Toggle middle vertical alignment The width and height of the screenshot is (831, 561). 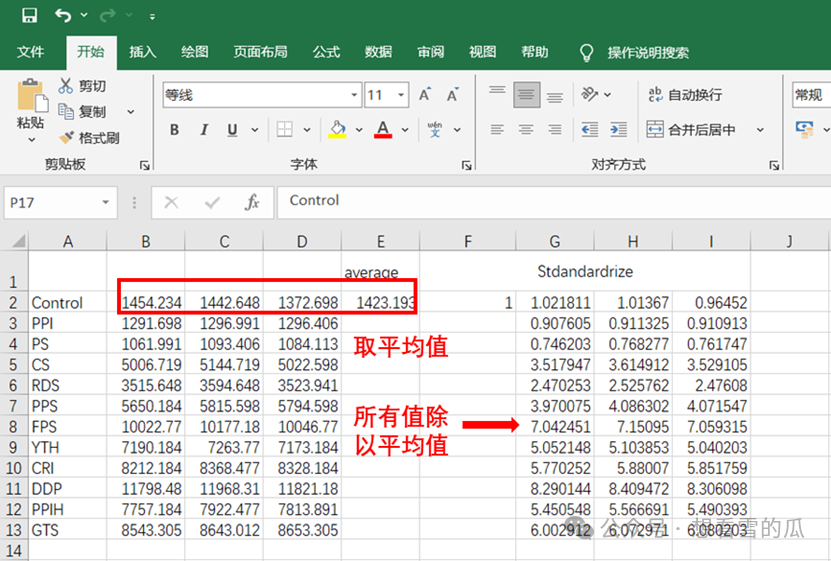pyautogui.click(x=526, y=95)
